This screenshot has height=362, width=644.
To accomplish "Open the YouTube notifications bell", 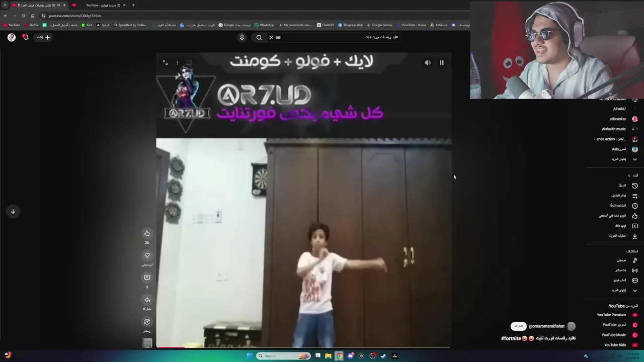I will tap(25, 37).
